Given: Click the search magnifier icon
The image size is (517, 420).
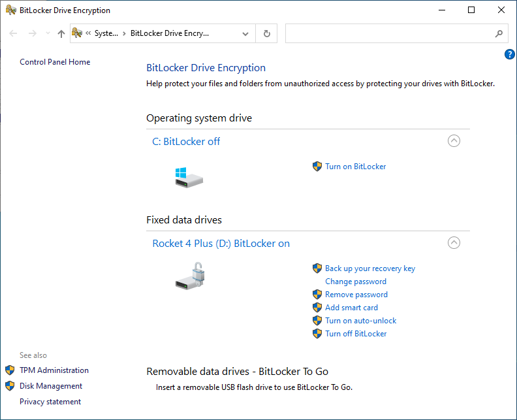Looking at the screenshot, I should pos(499,33).
